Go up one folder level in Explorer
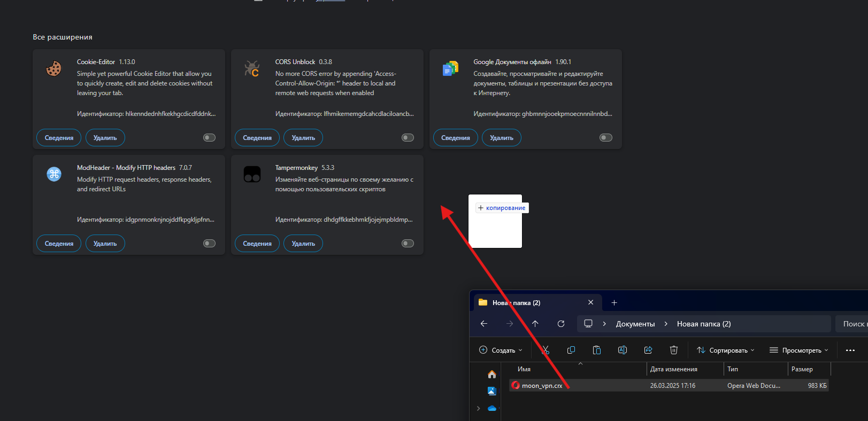 tap(535, 324)
